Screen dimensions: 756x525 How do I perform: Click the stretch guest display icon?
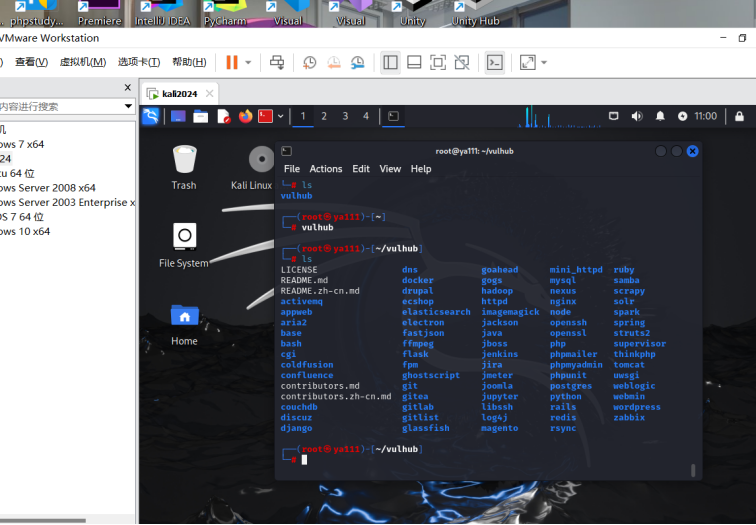pos(527,62)
